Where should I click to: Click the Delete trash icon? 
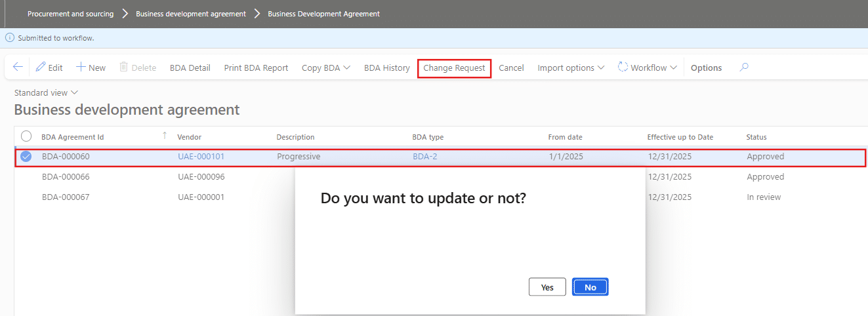tap(123, 68)
